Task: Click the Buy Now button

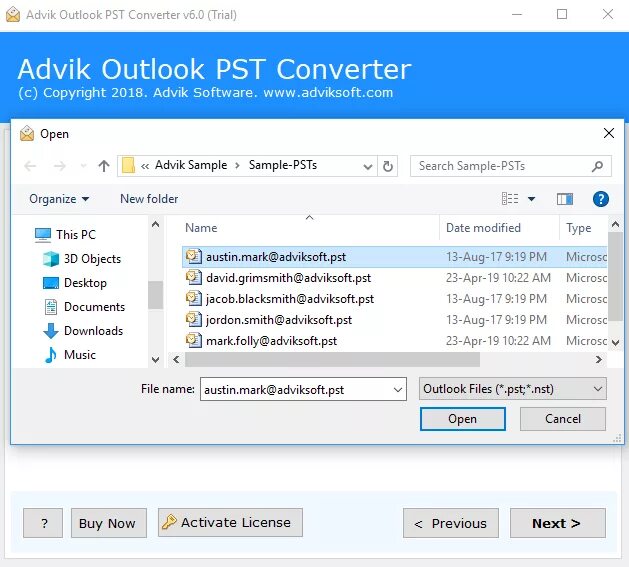Action: click(x=109, y=523)
